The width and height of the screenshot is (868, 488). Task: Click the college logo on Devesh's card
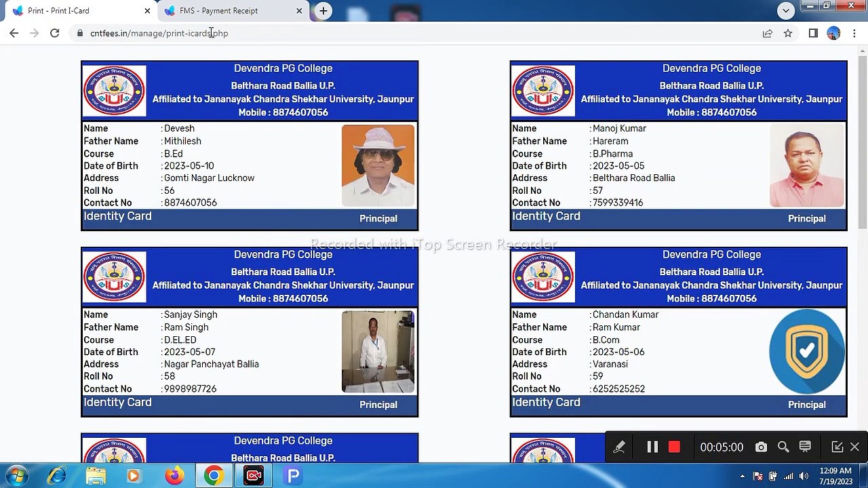pyautogui.click(x=115, y=90)
